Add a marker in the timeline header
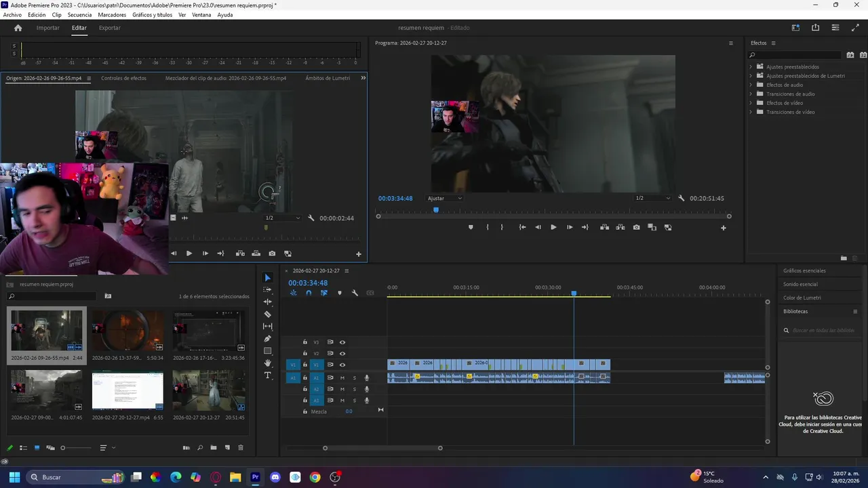Viewport: 868px width, 488px height. click(340, 293)
